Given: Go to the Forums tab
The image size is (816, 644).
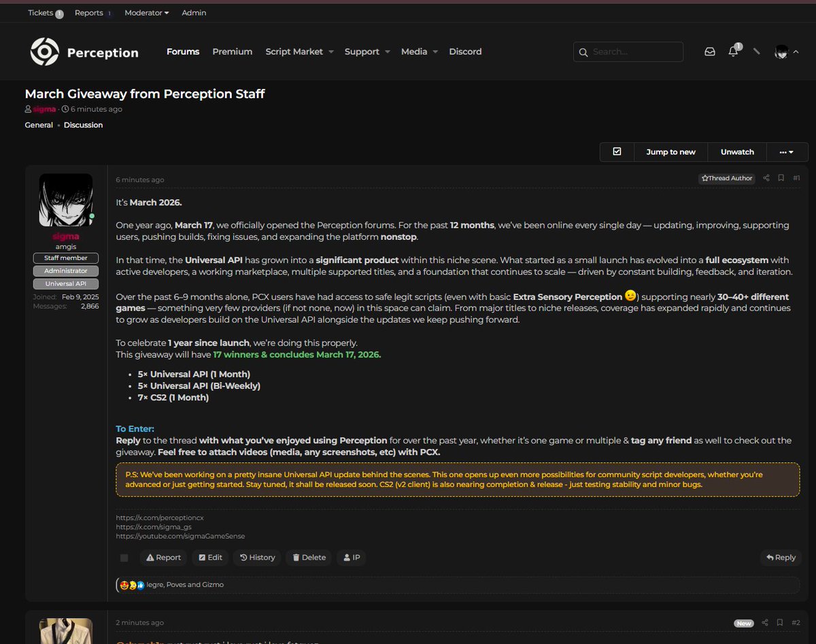Looking at the screenshot, I should coord(183,52).
